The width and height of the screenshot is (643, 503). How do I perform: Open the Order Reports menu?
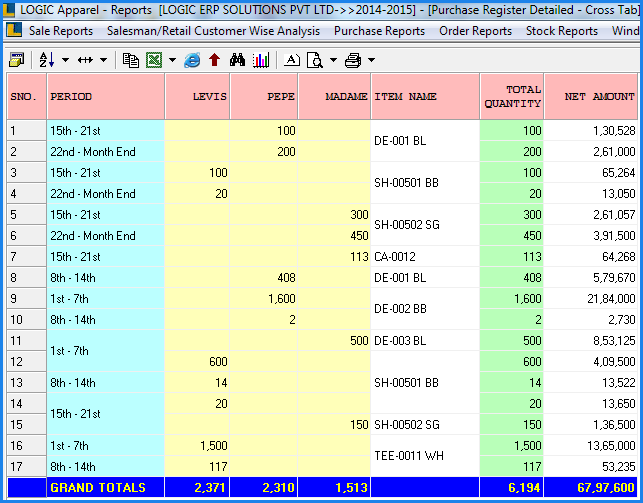[x=475, y=31]
